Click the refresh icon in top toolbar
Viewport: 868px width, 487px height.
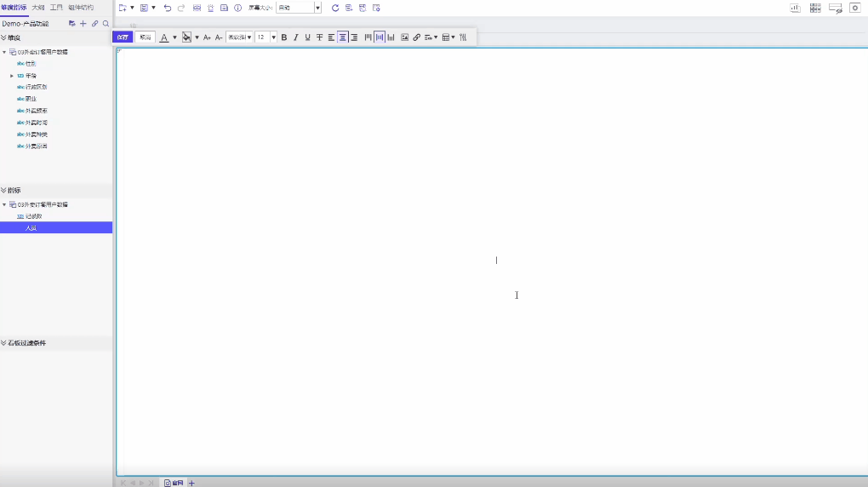coord(335,8)
